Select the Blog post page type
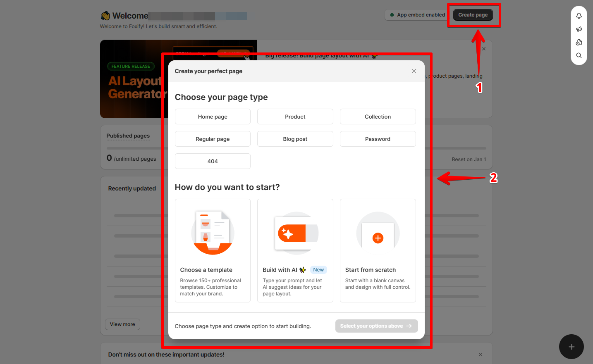 (x=295, y=139)
